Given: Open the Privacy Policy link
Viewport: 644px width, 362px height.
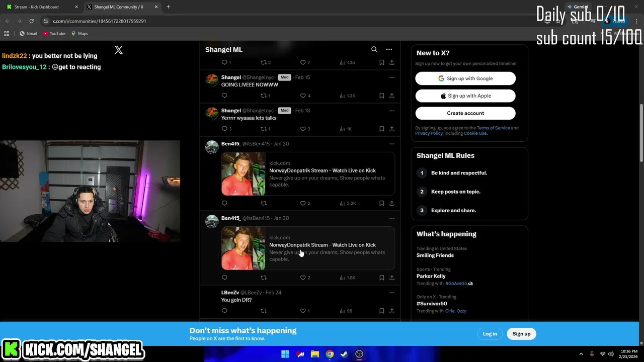Looking at the screenshot, I should point(429,133).
